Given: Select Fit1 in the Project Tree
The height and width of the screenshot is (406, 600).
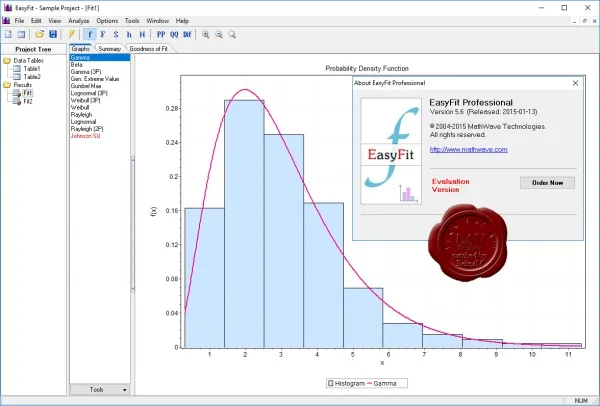Looking at the screenshot, I should [28, 93].
